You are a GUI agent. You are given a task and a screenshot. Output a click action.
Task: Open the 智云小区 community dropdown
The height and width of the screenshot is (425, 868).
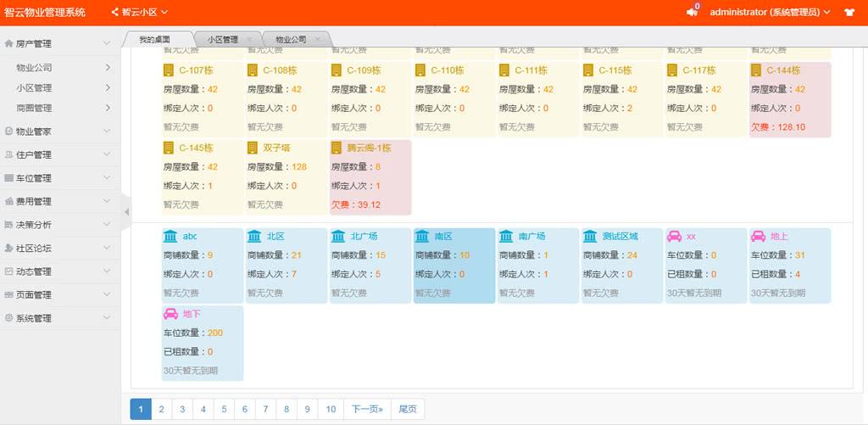(x=140, y=13)
